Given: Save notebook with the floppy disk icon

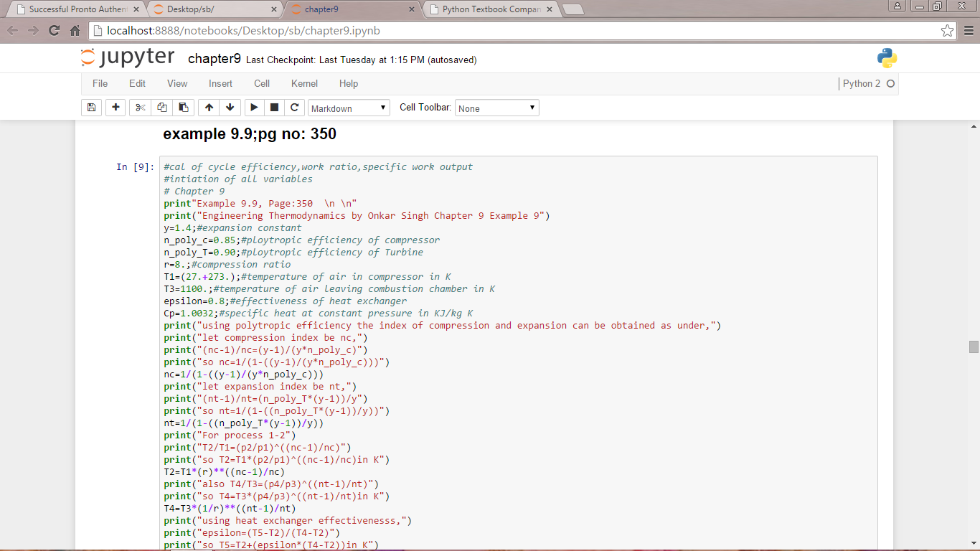Looking at the screenshot, I should click(x=91, y=108).
